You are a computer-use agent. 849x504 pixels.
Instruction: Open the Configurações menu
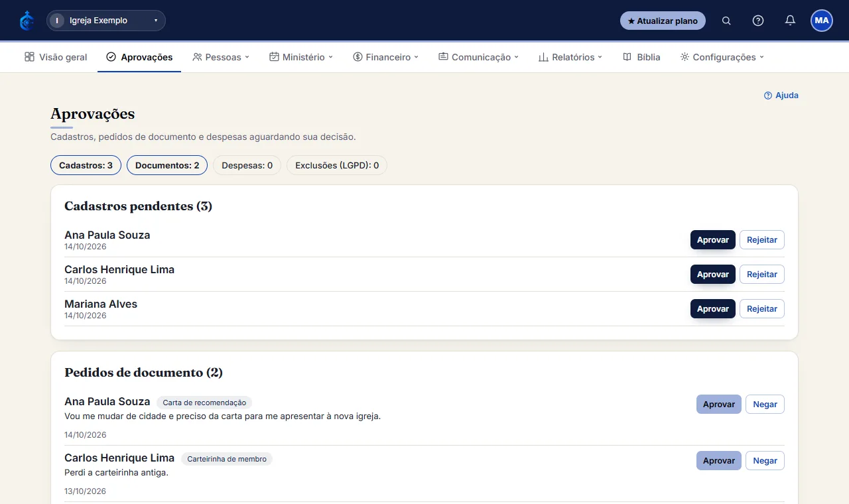[x=722, y=57]
